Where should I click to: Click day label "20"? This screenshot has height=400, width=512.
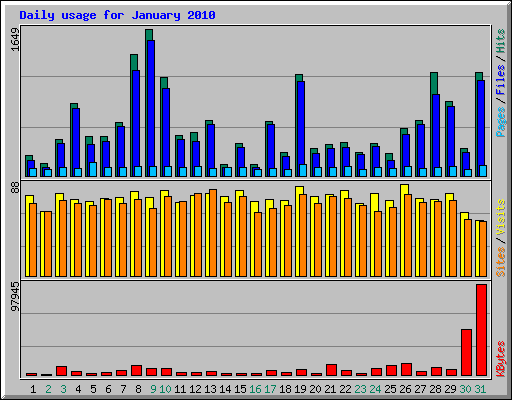[315, 389]
